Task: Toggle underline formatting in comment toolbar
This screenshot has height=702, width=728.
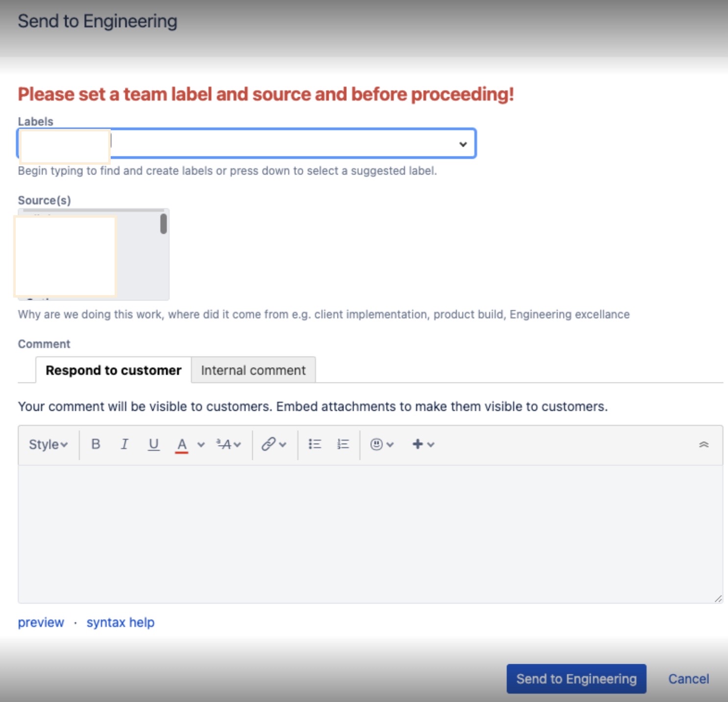Action: (x=153, y=444)
